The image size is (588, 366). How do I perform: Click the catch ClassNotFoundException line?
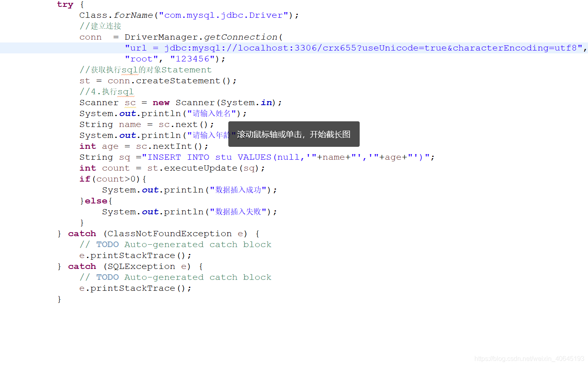tap(158, 234)
